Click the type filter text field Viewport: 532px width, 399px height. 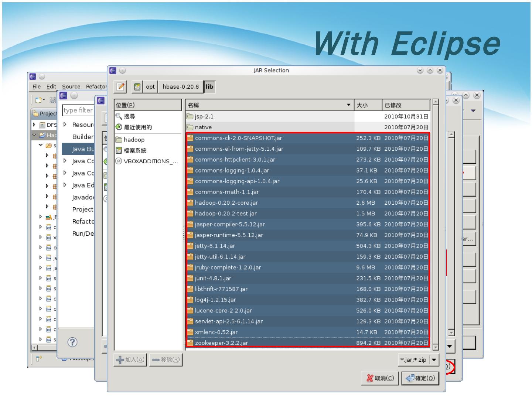(78, 110)
